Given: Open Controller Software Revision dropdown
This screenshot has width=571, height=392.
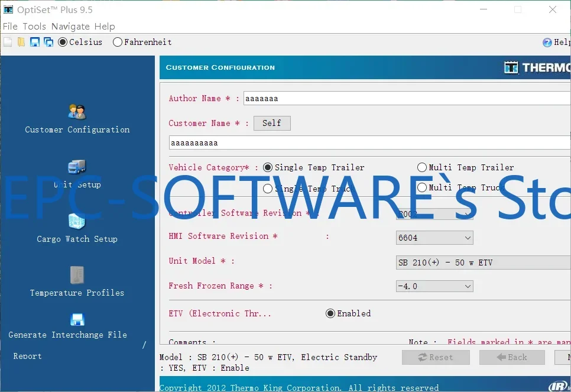Looking at the screenshot, I should 434,214.
